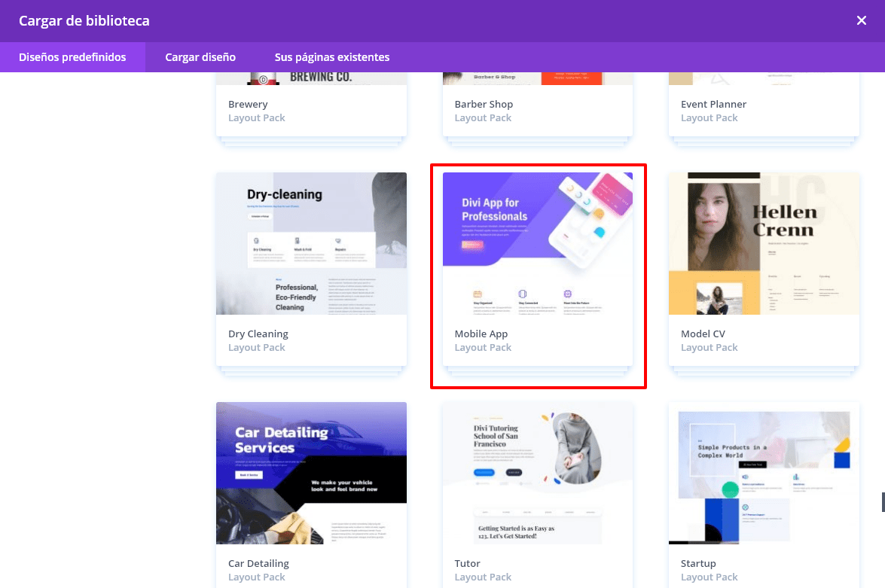Click the Model CV title text
The height and width of the screenshot is (588, 885).
click(703, 334)
